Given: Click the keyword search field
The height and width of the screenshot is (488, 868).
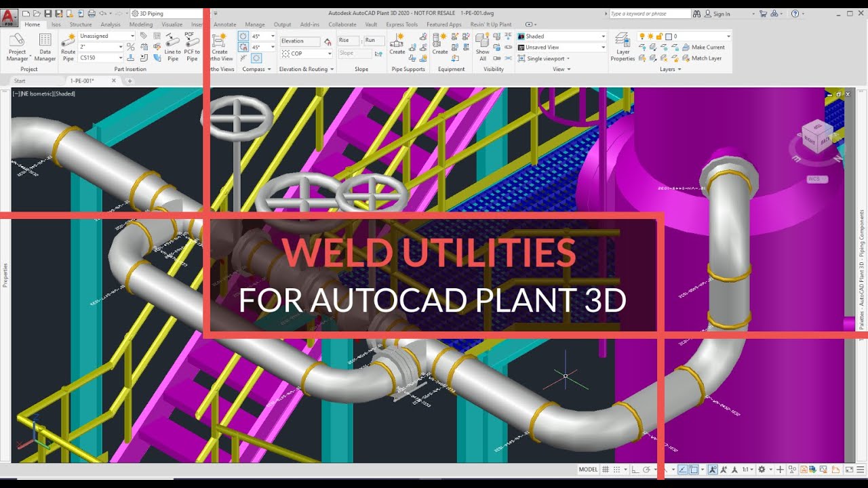Looking at the screenshot, I should [x=649, y=14].
